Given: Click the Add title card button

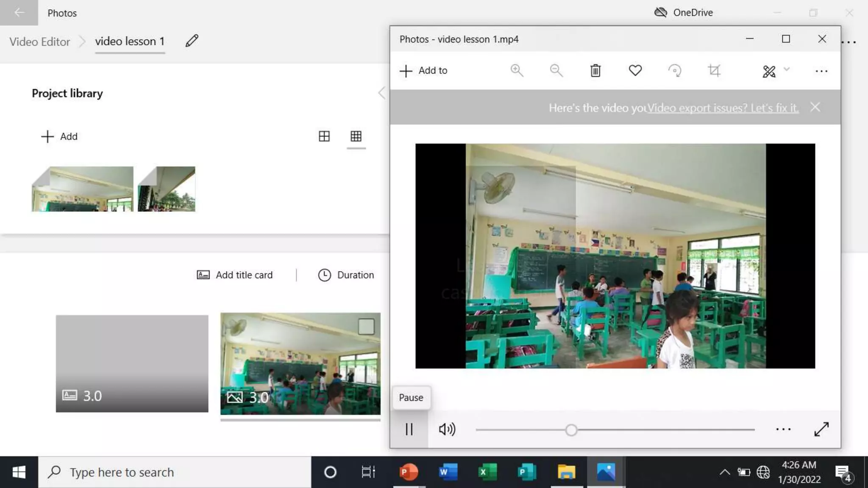Looking at the screenshot, I should tap(235, 275).
